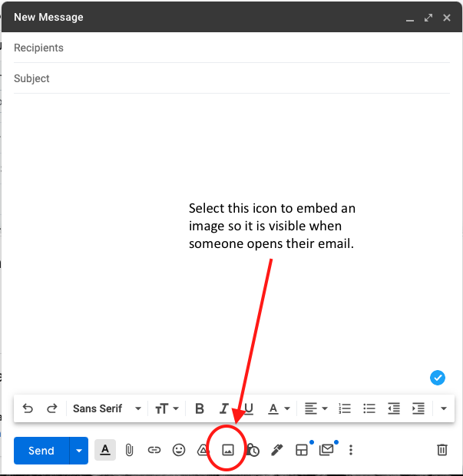Insert a bulleted list
The height and width of the screenshot is (476, 463).
(x=369, y=408)
